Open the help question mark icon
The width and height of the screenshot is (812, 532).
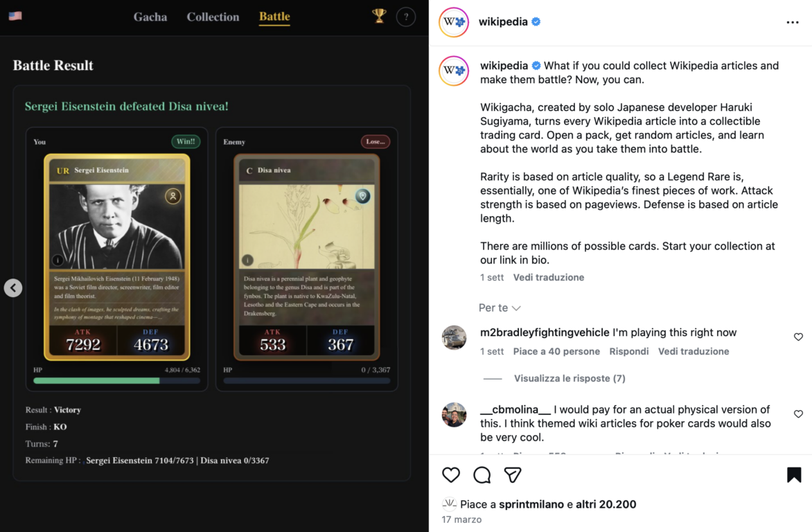coord(406,17)
